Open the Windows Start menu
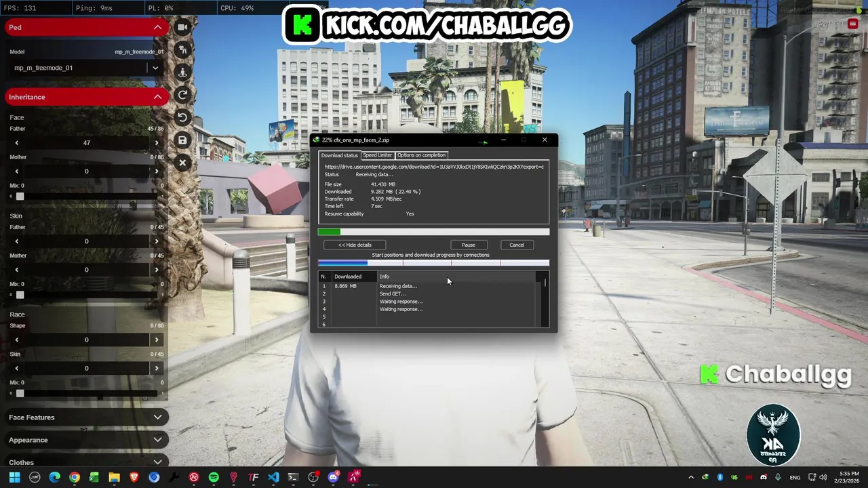Image resolution: width=868 pixels, height=488 pixels. click(14, 477)
